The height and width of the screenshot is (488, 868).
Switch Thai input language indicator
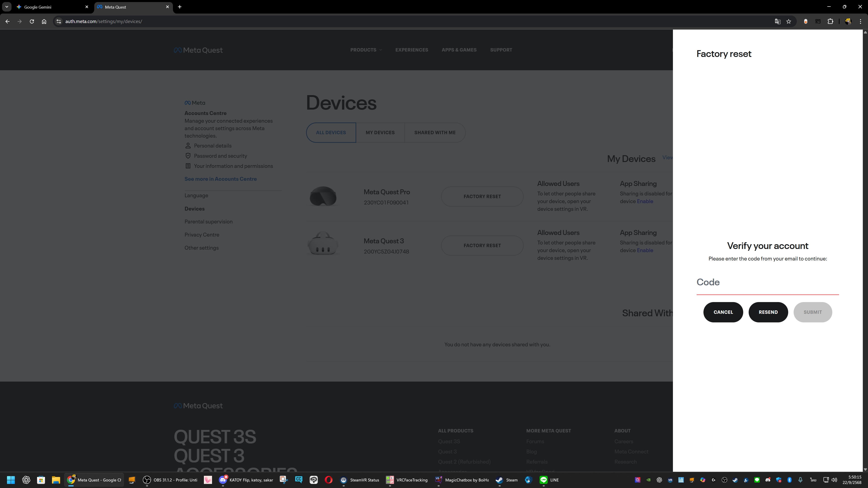click(813, 480)
